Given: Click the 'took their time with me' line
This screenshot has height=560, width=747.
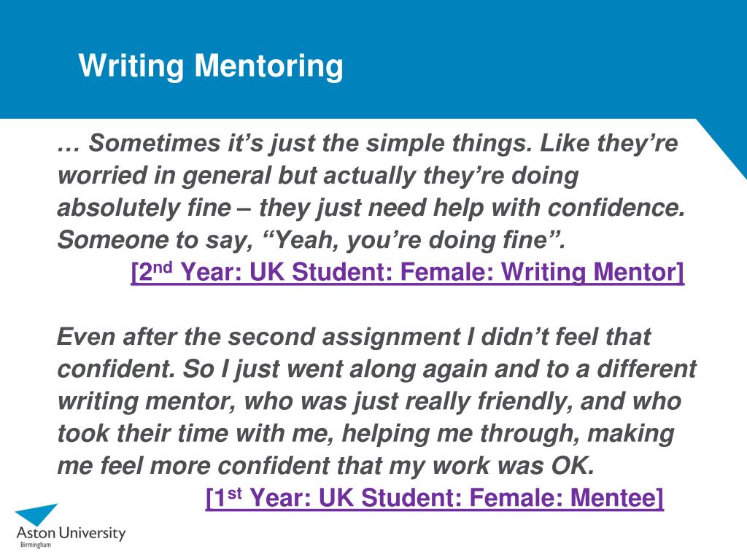Looking at the screenshot, I should click(365, 433).
